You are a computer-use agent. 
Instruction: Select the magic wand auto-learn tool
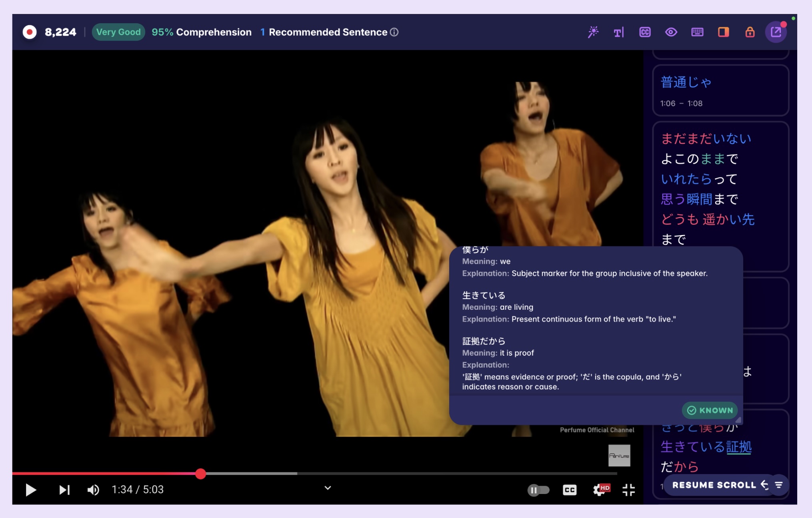594,32
